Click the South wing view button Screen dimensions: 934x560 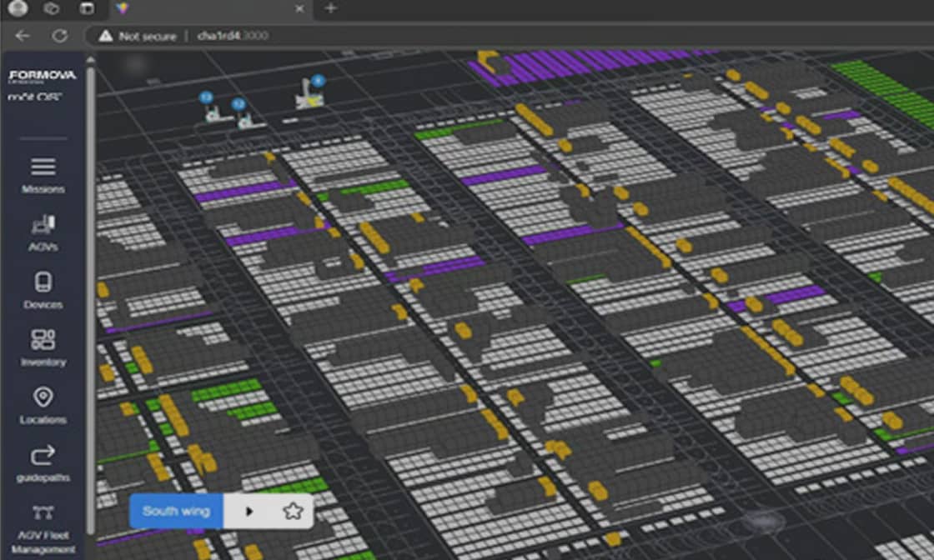(x=176, y=511)
